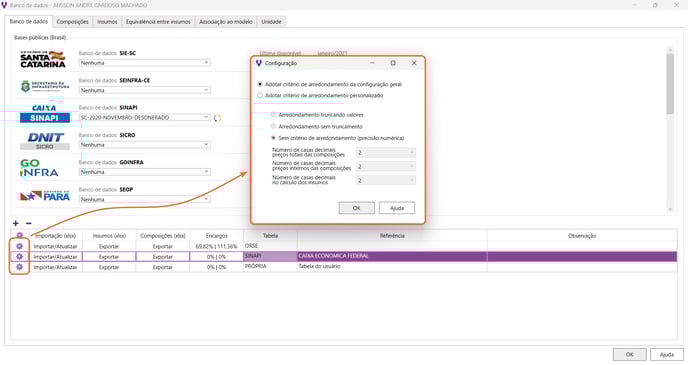Minimize the Configuração dialog
Viewport: 688px width, 365px height.
click(372, 63)
